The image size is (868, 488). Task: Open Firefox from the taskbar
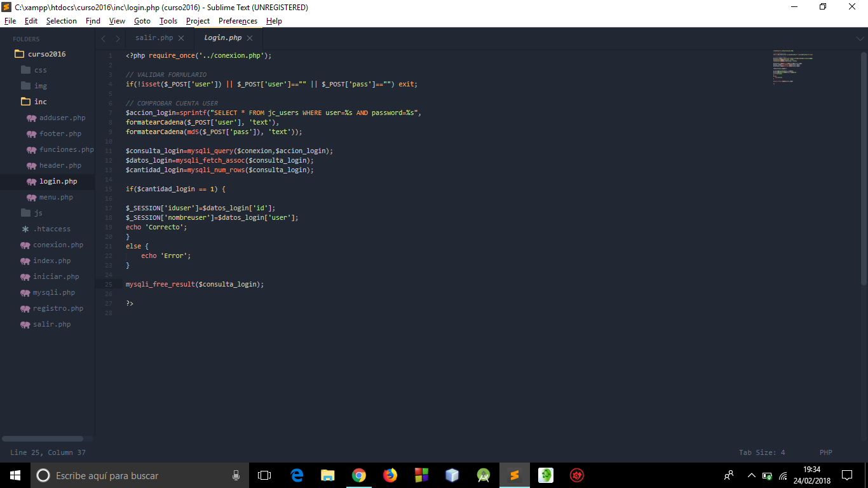pyautogui.click(x=390, y=475)
